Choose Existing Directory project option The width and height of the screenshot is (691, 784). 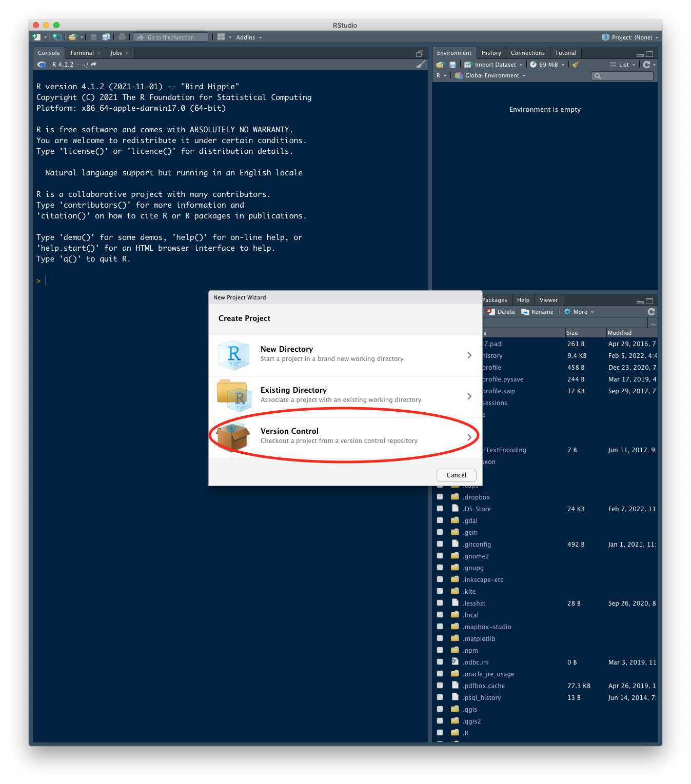click(x=345, y=396)
